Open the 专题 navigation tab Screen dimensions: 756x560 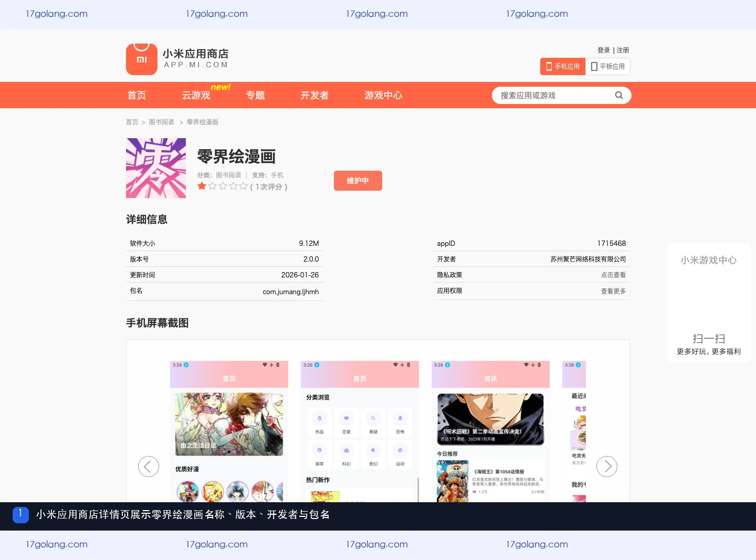256,95
